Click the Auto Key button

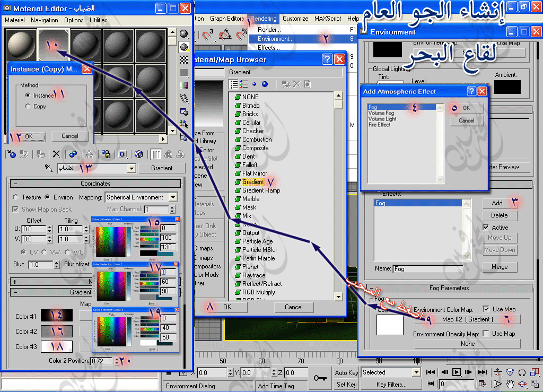pos(346,372)
